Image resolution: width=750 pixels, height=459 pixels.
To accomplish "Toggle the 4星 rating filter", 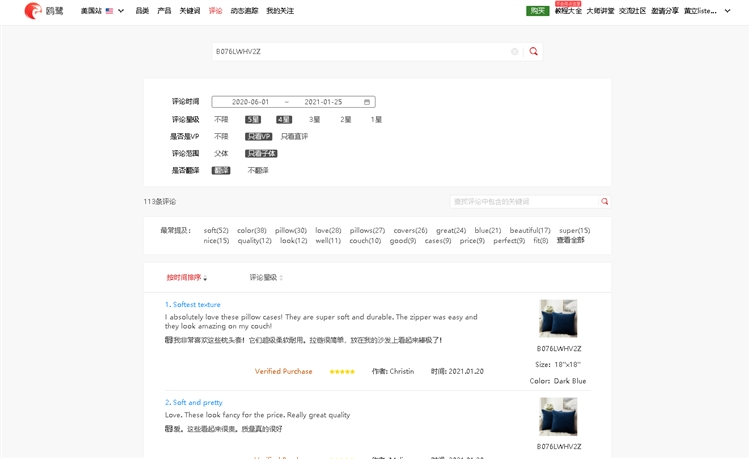I will pos(284,120).
